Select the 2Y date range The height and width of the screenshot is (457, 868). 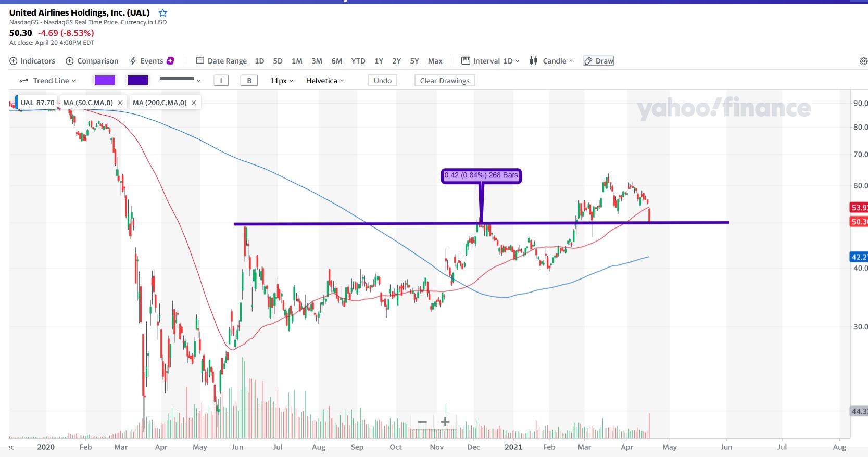pyautogui.click(x=396, y=61)
